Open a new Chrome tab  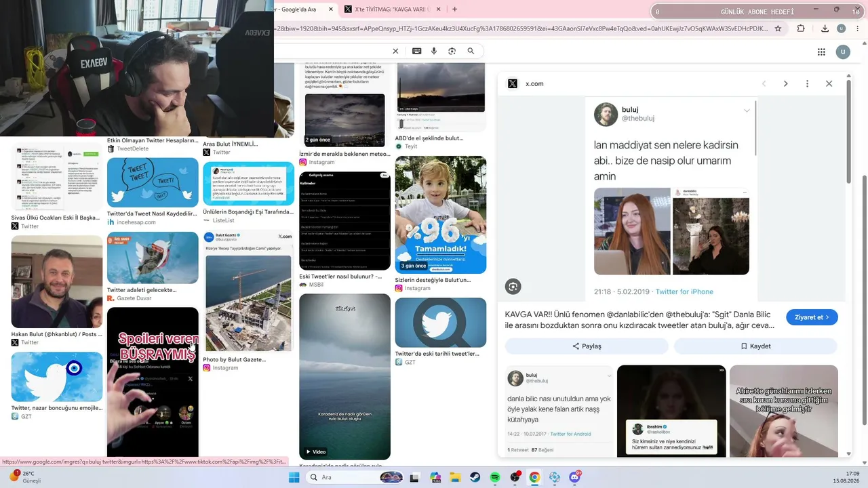pyautogui.click(x=454, y=9)
